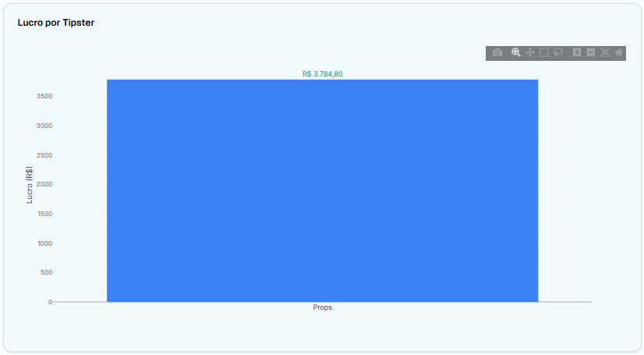The image size is (644, 355).
Task: Click the R$ 3.784,80 value label
Action: tap(323, 74)
